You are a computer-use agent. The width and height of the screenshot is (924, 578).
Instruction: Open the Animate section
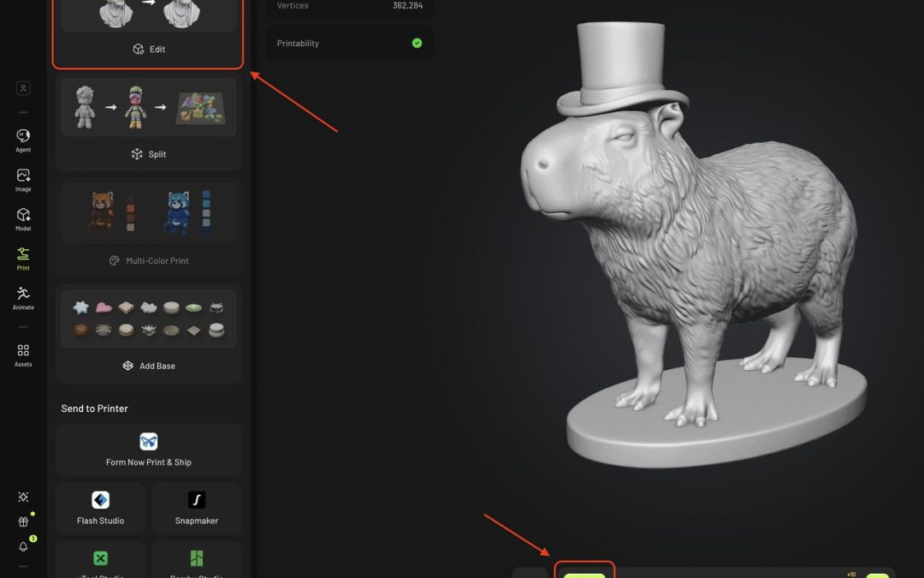23,298
